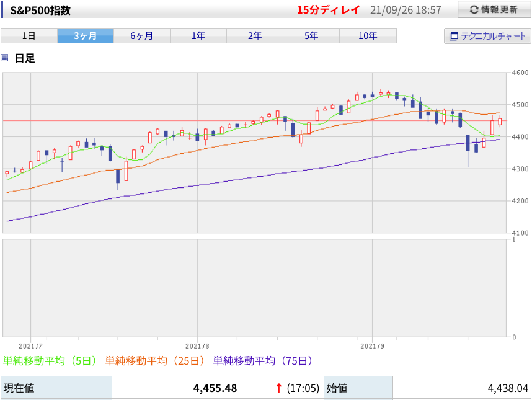This screenshot has width=532, height=400.
Task: Click the 15分ディレイ label
Action: pos(328,10)
